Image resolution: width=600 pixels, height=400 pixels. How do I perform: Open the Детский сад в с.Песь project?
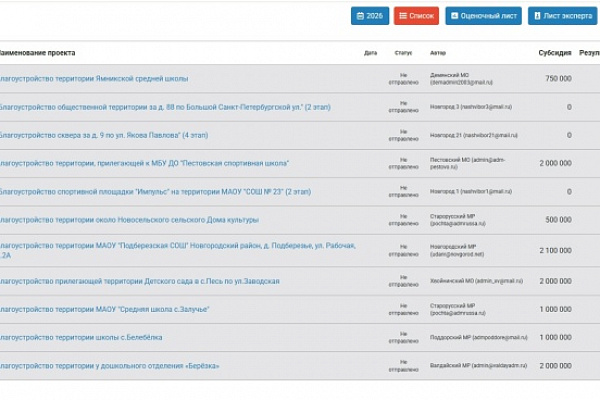(139, 282)
